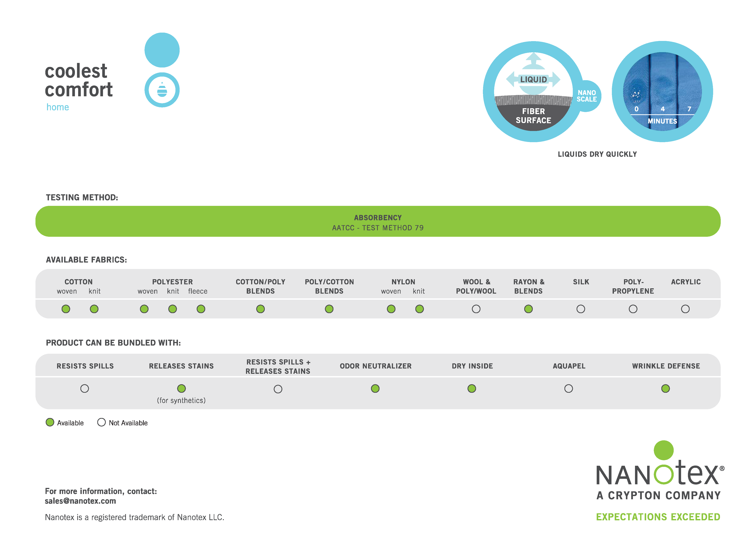The image size is (756, 548).
Task: Click the solid blue circle above droplet
Action: (x=162, y=50)
